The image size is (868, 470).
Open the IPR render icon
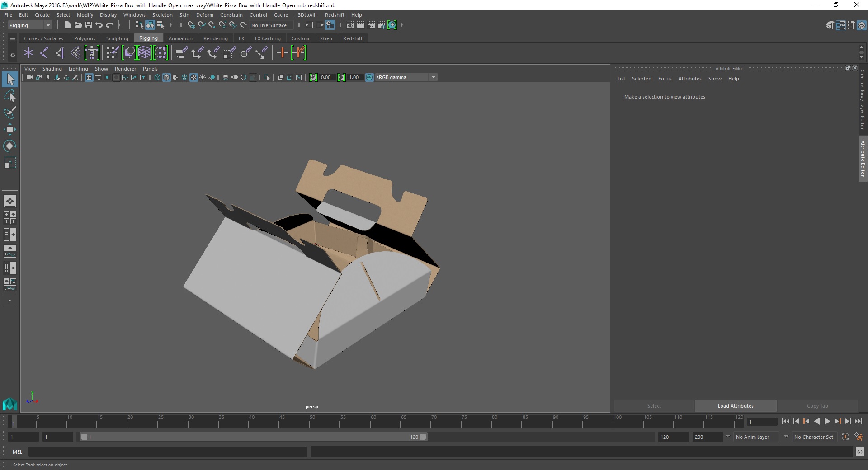[371, 25]
